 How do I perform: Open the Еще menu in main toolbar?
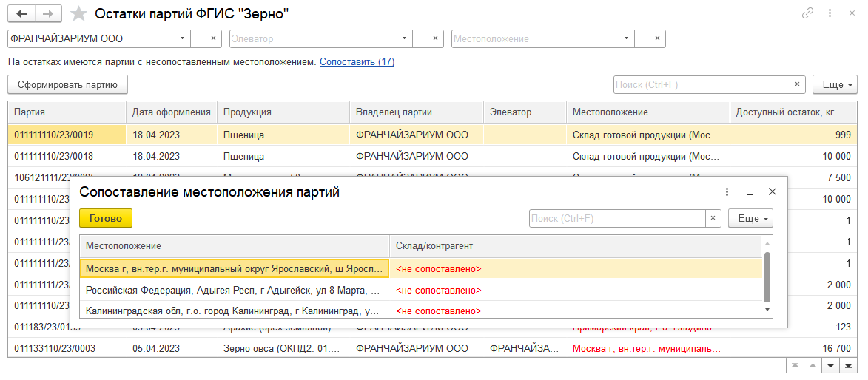[834, 85]
